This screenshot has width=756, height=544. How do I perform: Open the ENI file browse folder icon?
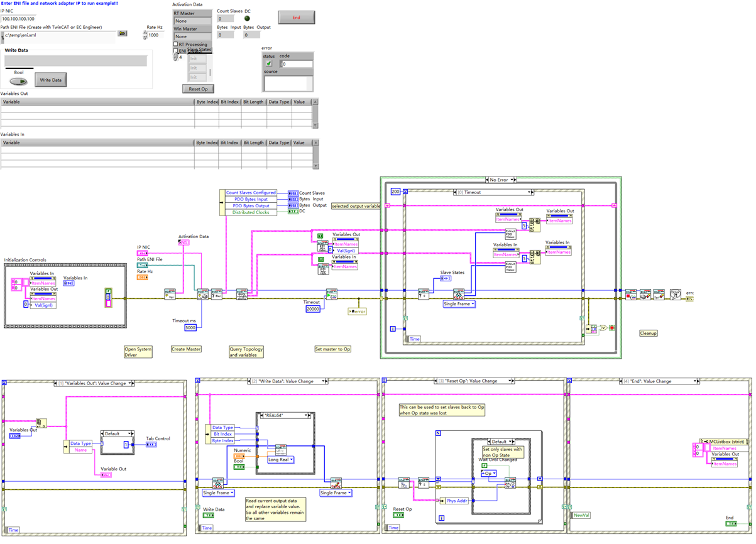click(x=122, y=33)
